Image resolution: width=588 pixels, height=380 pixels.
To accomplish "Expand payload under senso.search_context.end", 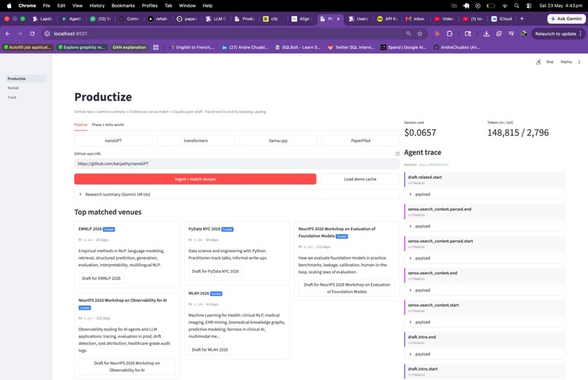I will [485, 290].
